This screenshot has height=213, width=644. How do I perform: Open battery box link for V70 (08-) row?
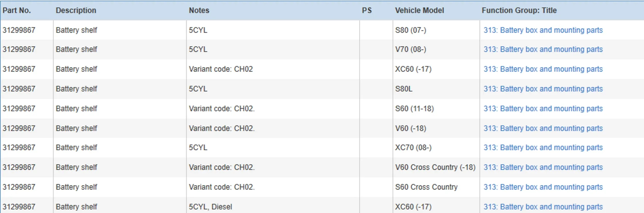(543, 49)
